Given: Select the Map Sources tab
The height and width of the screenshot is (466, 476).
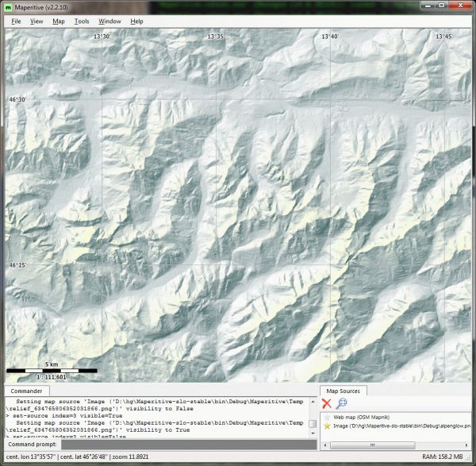Looking at the screenshot, I should pos(343,391).
